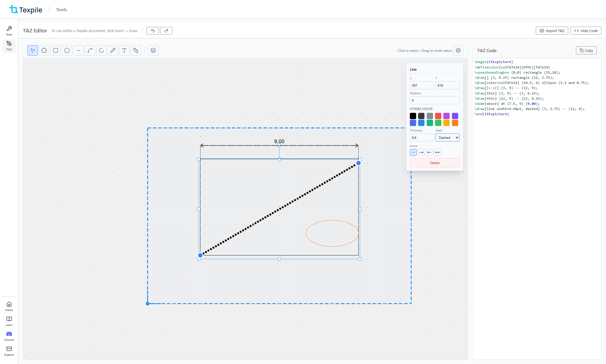
Task: Click the dashed line width=4.68pt code line
Action: pyautogui.click(x=530, y=109)
